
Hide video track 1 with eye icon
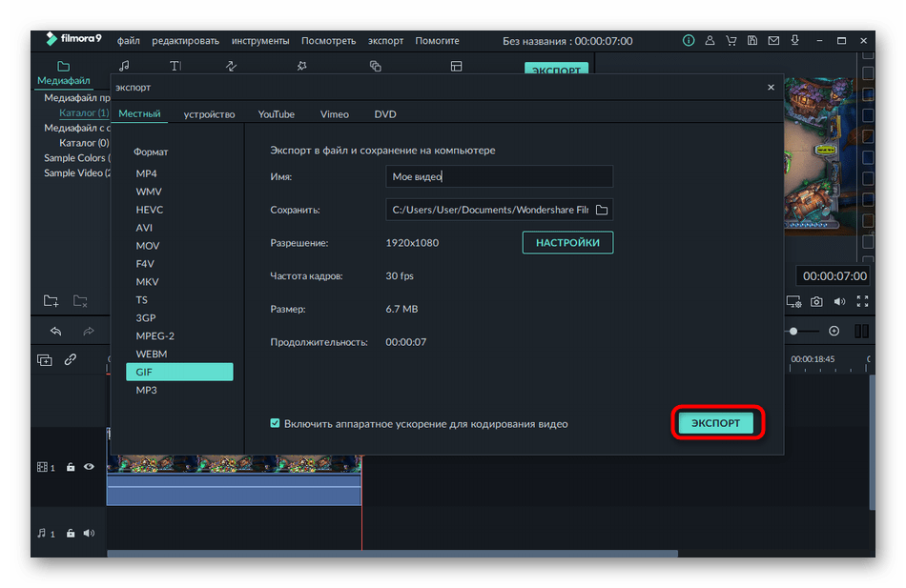[x=89, y=467]
